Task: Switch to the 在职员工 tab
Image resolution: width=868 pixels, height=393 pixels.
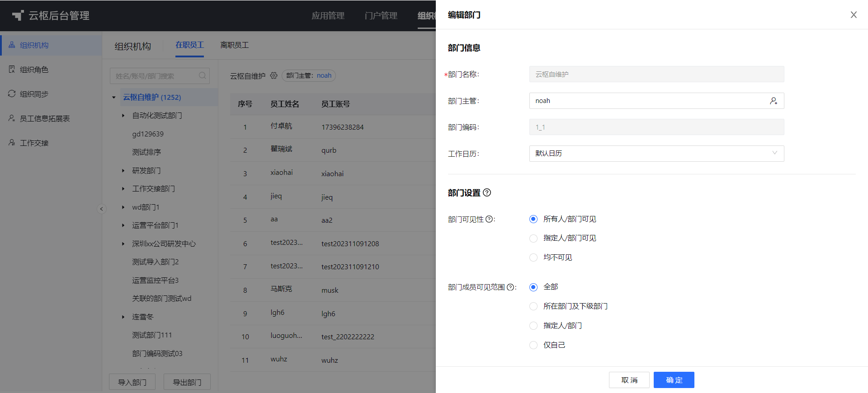Action: 189,45
